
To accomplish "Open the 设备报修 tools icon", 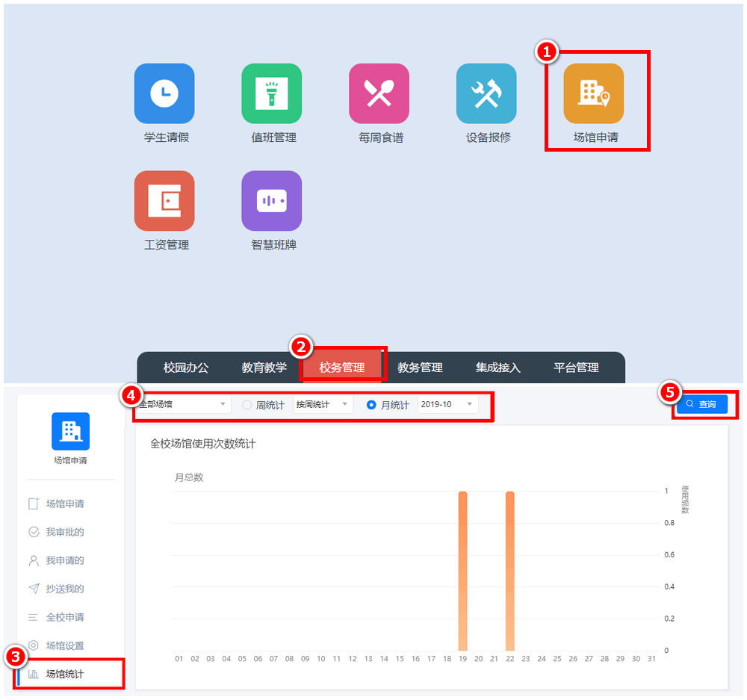I will [486, 93].
